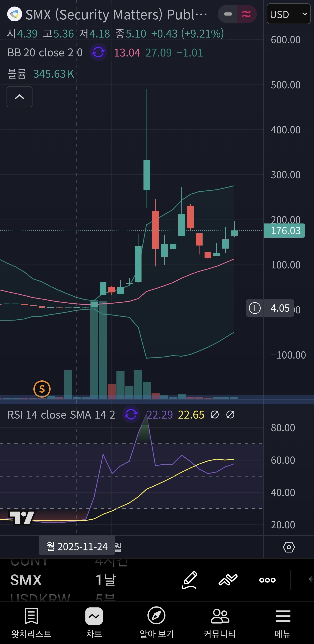Image resolution: width=314 pixels, height=644 pixels.
Task: Open chart settings hexagon icon
Action: [x=289, y=547]
